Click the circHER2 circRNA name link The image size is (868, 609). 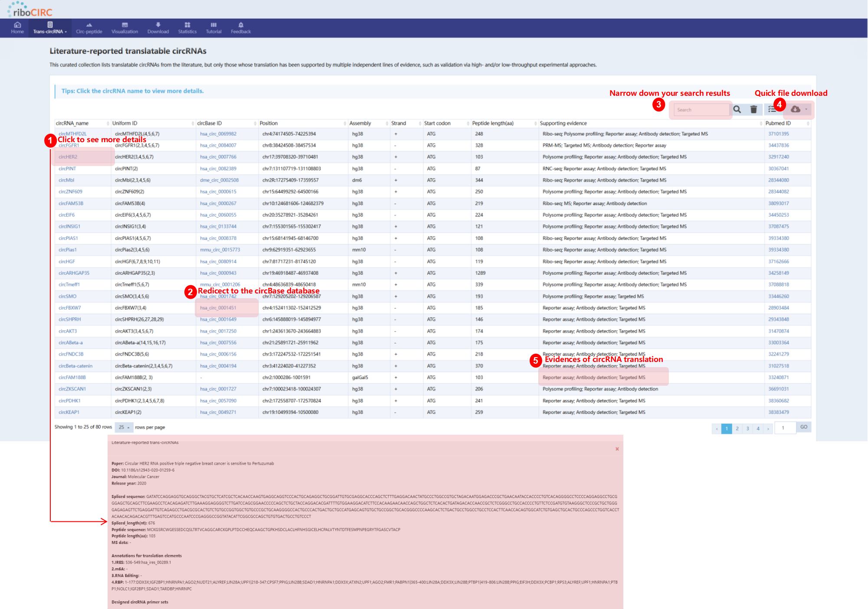[68, 157]
